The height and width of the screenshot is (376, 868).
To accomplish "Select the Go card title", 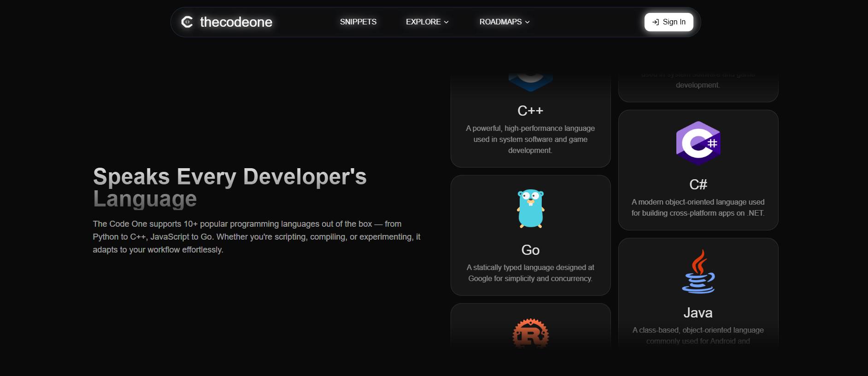I will 530,250.
